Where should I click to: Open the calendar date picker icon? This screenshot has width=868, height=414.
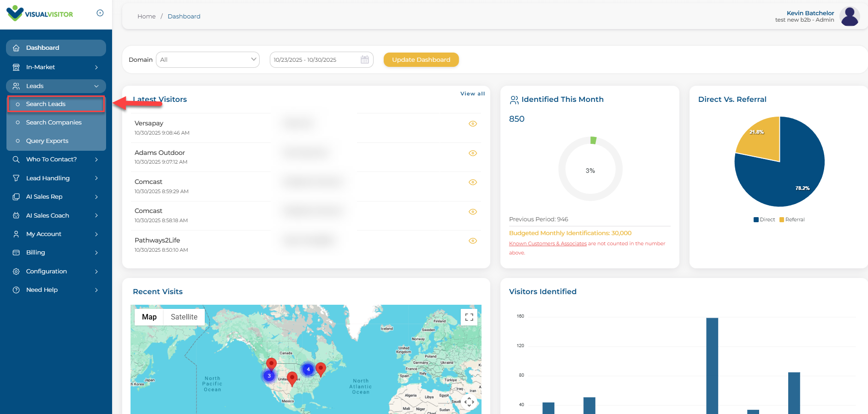pyautogui.click(x=364, y=59)
